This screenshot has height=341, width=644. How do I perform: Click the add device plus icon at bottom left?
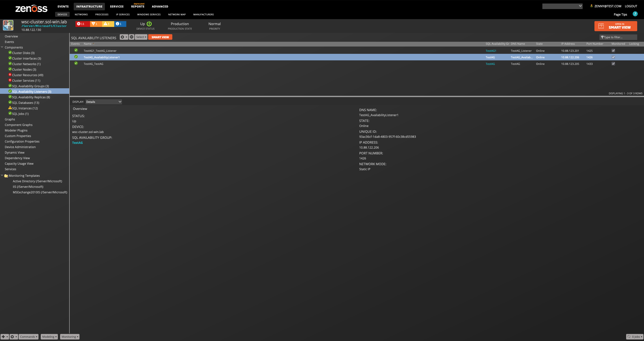5,337
